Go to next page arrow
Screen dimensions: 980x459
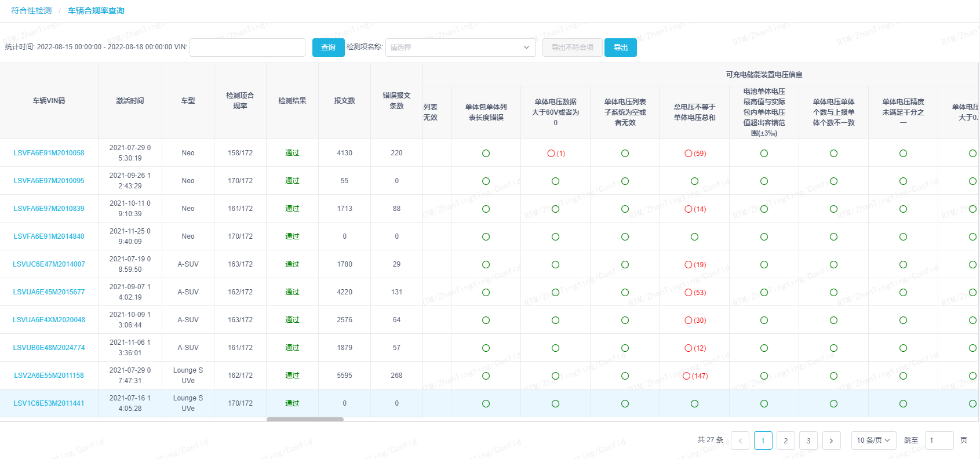click(x=831, y=440)
